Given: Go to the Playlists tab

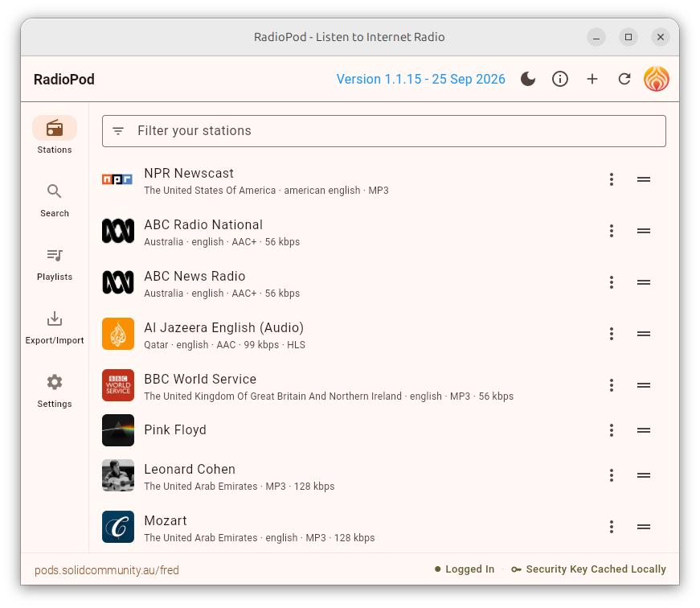Looking at the screenshot, I should click(55, 264).
